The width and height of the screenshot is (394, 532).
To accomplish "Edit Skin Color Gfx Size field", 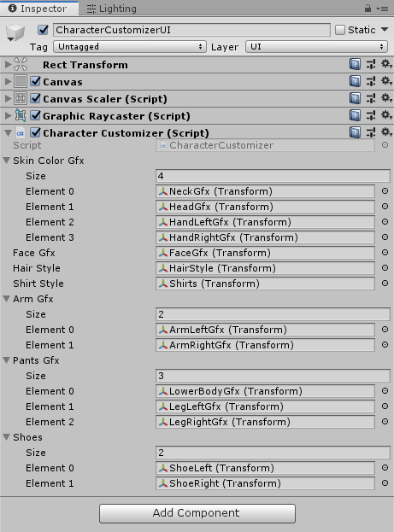I will [x=273, y=176].
